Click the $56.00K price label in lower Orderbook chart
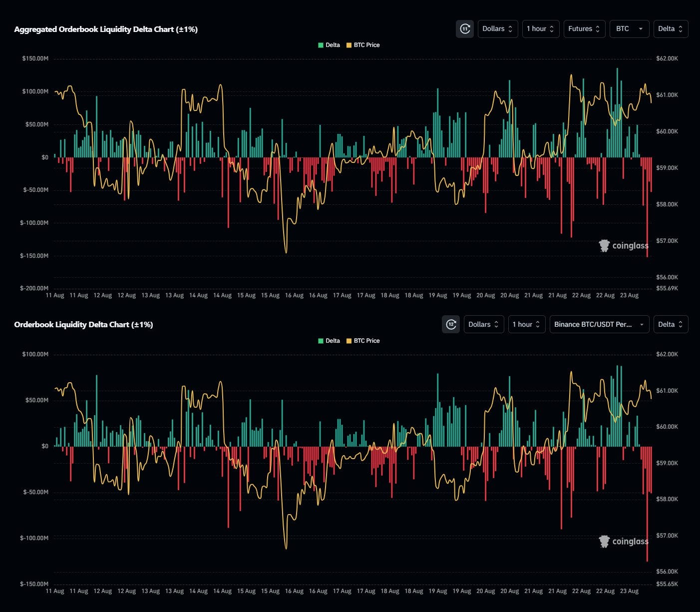The width and height of the screenshot is (700, 612). point(667,572)
